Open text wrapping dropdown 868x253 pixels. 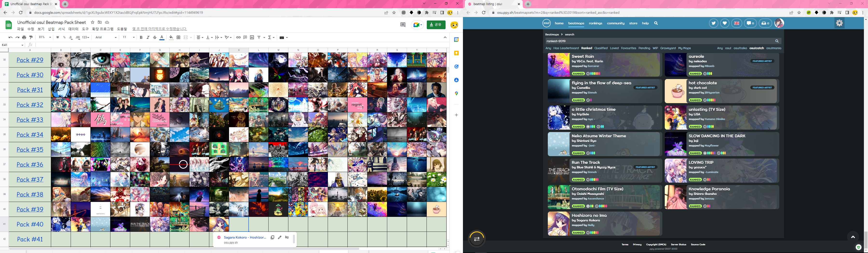coord(219,37)
